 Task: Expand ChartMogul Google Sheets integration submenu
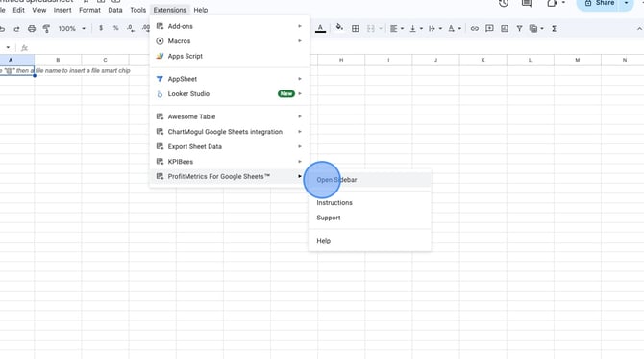coord(229,132)
